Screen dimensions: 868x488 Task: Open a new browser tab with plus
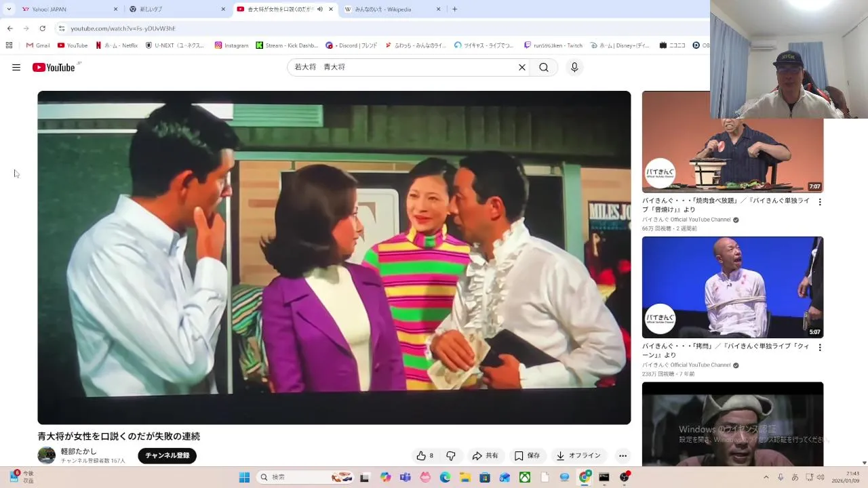[x=454, y=9]
